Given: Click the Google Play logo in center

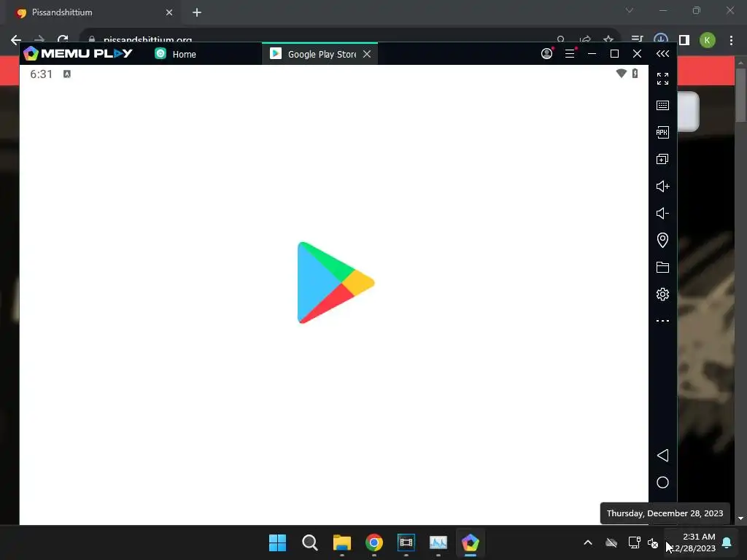Looking at the screenshot, I should (336, 282).
